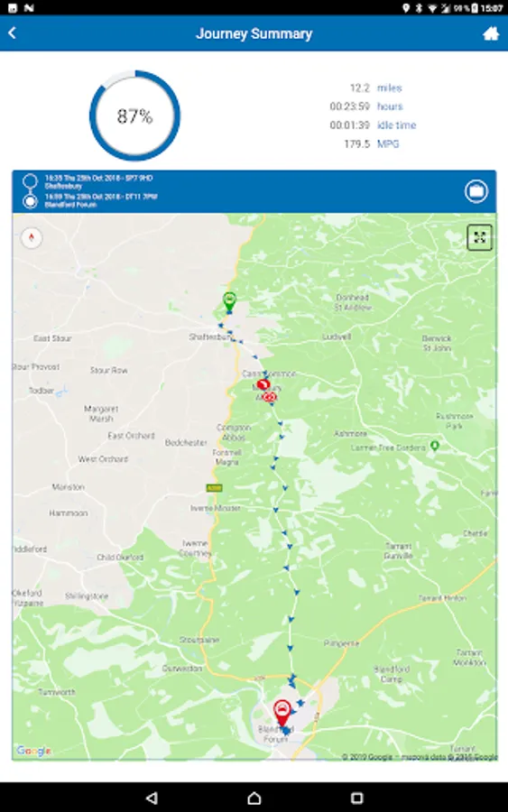Open Android recent apps button
Screen dimensions: 508x812
click(x=356, y=798)
